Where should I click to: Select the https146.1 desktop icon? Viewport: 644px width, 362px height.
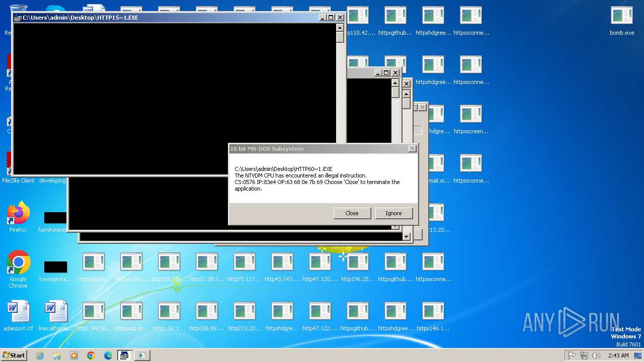coord(433,317)
